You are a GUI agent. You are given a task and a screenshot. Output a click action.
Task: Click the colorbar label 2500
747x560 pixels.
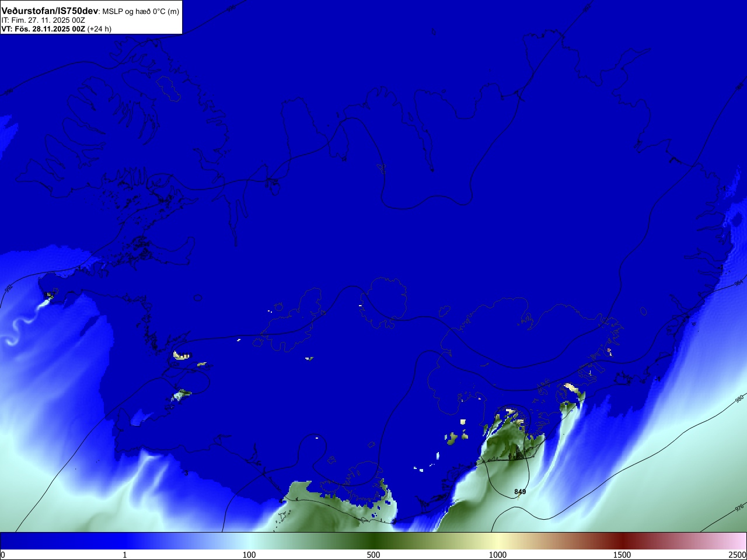pyautogui.click(x=738, y=555)
